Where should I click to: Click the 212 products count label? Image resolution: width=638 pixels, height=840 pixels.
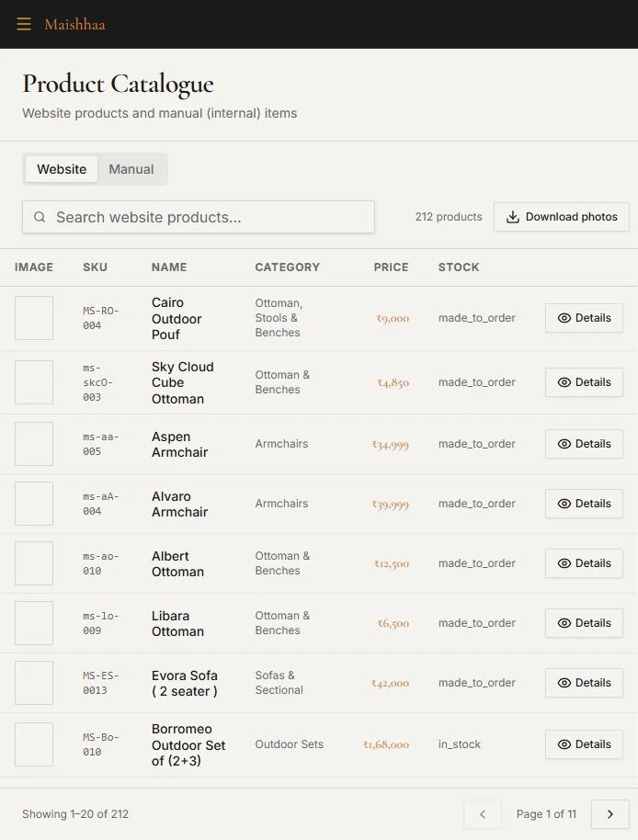[449, 216]
